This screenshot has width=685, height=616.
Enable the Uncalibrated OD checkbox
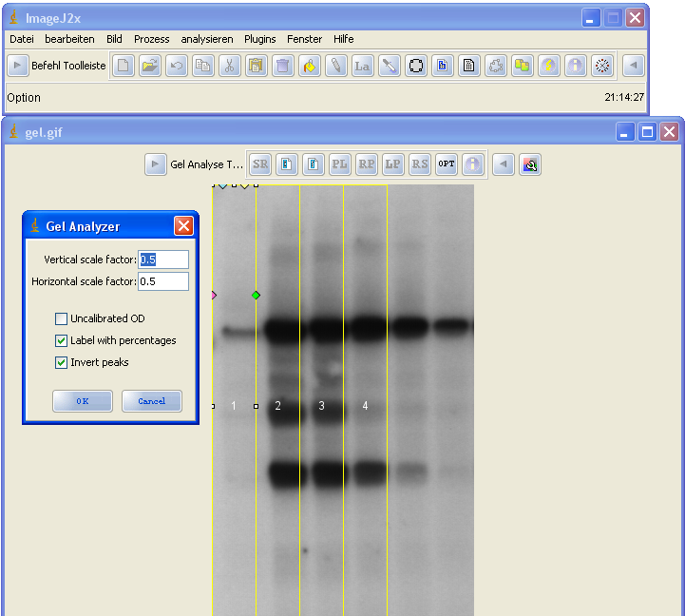click(61, 318)
